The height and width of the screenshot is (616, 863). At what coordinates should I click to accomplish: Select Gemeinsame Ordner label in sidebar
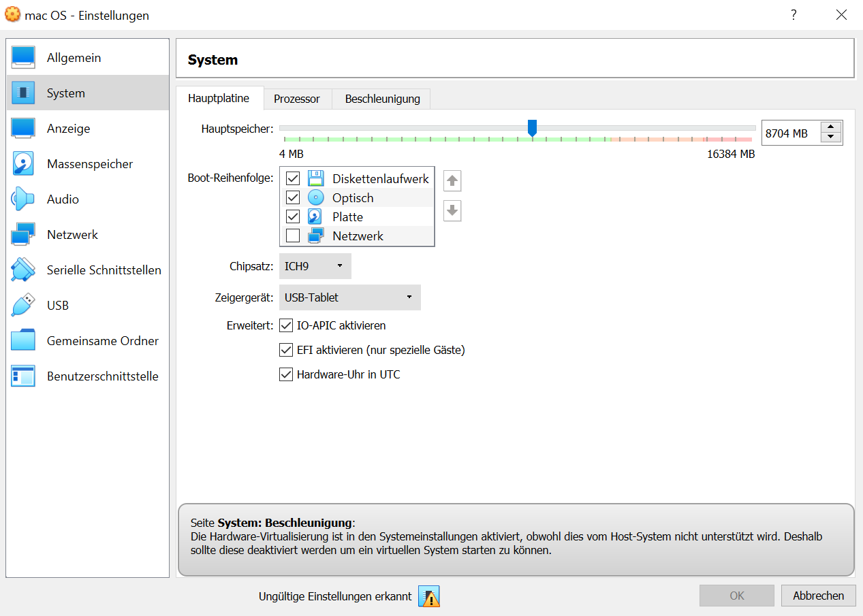(103, 341)
